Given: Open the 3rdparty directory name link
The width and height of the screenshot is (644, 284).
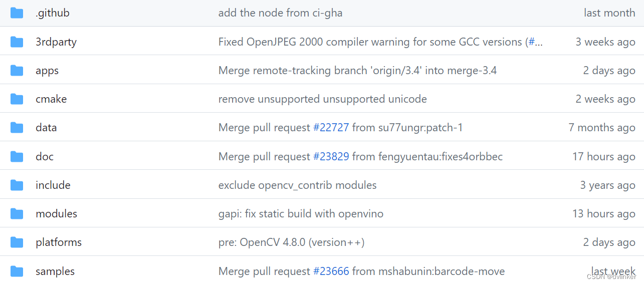Looking at the screenshot, I should 56,42.
